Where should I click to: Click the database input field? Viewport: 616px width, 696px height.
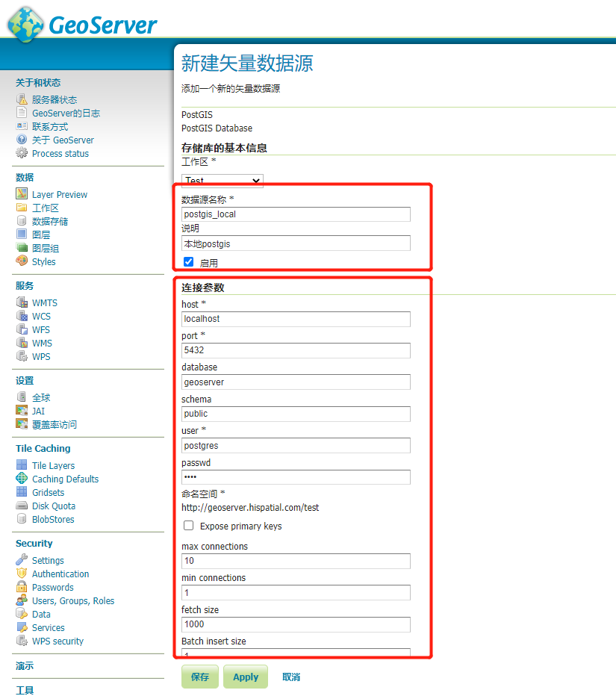coord(296,382)
